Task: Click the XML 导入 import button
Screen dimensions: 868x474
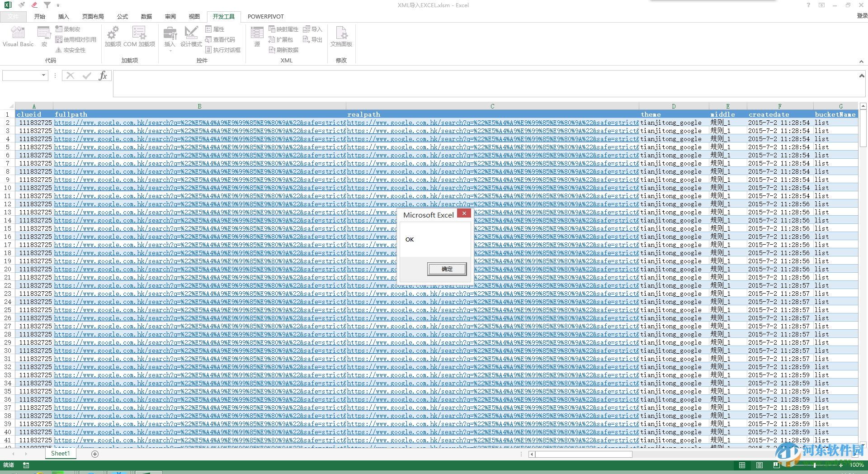Action: pyautogui.click(x=312, y=29)
